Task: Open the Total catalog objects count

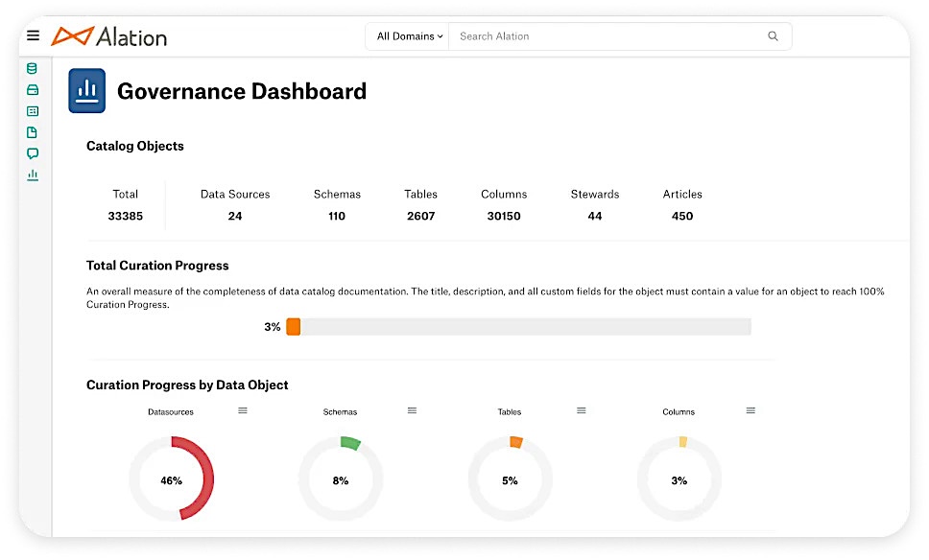Action: coord(126,216)
